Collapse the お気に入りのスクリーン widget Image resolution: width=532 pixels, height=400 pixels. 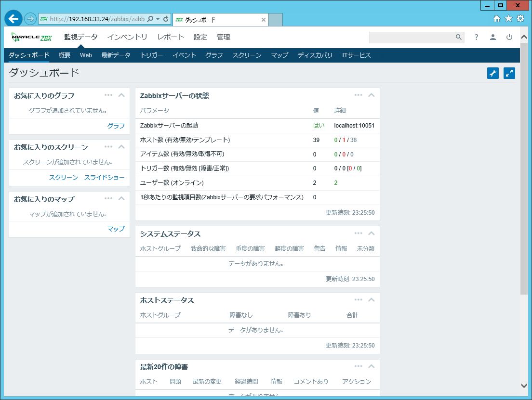coord(121,146)
